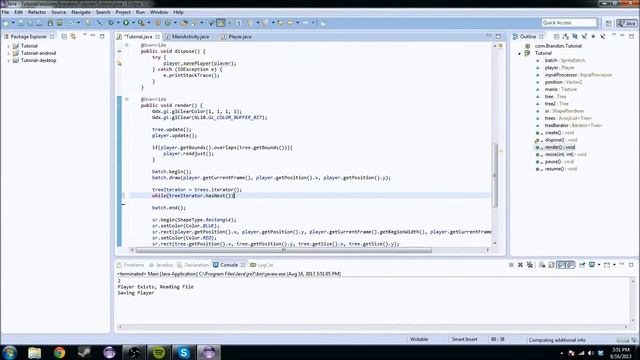Click the Open Console icon
Image resolution: width=640 pixels, height=360 pixels.
[x=607, y=265]
